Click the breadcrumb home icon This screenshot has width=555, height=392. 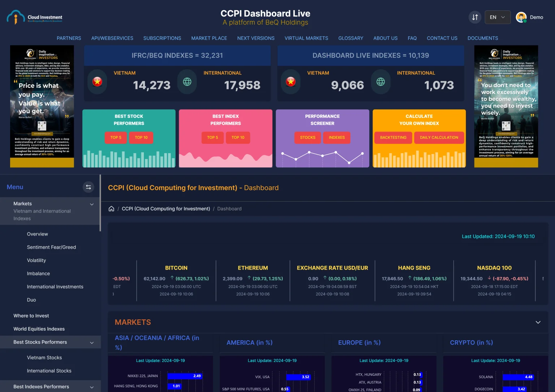[x=111, y=208]
